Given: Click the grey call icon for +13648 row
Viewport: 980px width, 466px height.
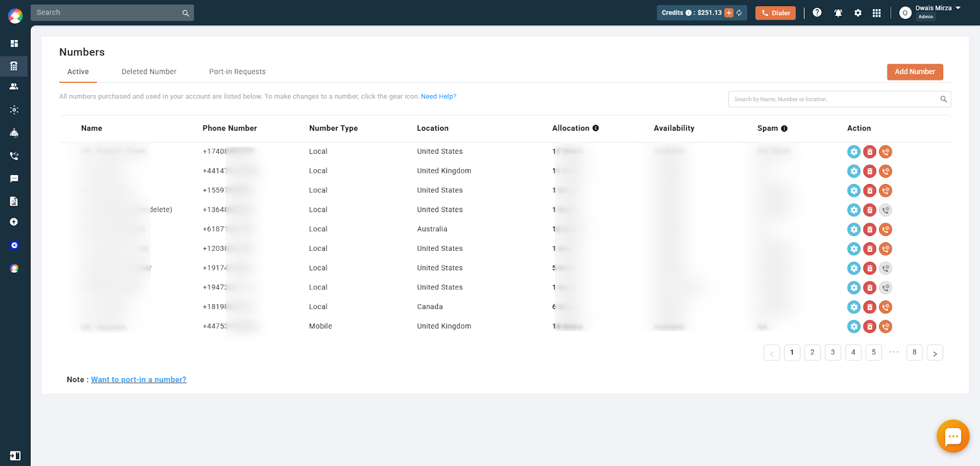Looking at the screenshot, I should pos(886,210).
